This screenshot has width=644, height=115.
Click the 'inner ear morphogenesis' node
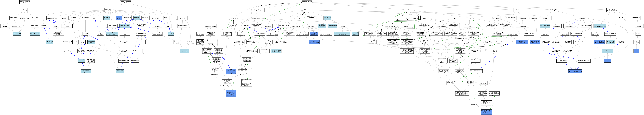click(x=575, y=71)
